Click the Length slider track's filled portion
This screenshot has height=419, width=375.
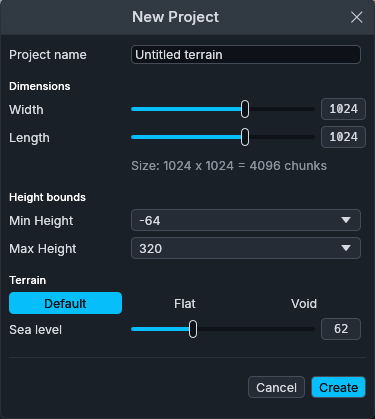click(186, 137)
